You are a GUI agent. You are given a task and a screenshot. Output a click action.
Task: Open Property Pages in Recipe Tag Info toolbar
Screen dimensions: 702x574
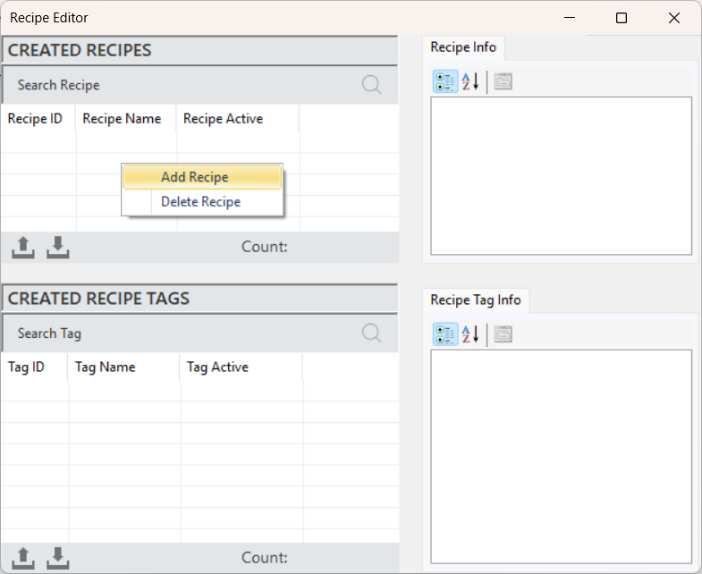pos(503,334)
